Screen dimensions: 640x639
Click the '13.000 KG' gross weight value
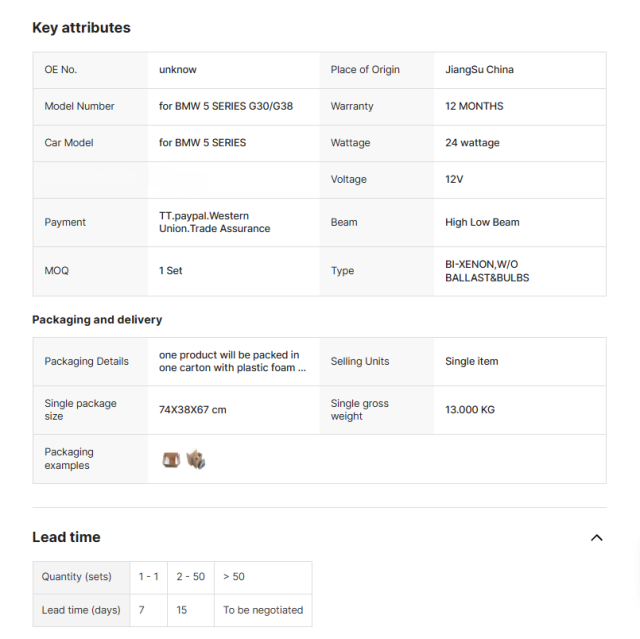(470, 410)
